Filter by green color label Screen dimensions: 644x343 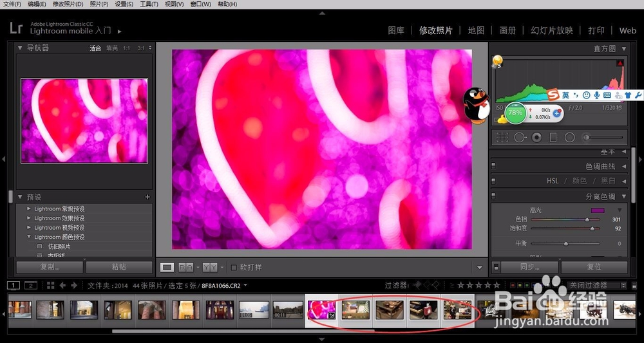[x=526, y=285]
